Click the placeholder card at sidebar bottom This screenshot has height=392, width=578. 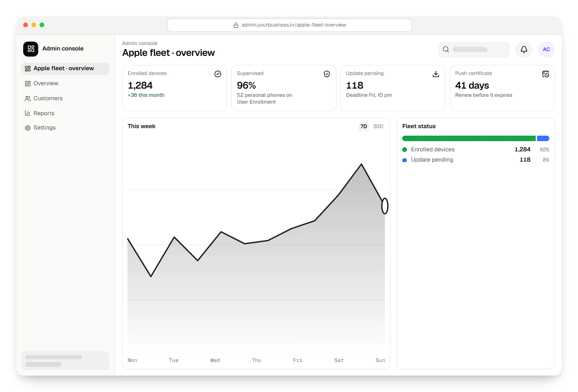[65, 361]
